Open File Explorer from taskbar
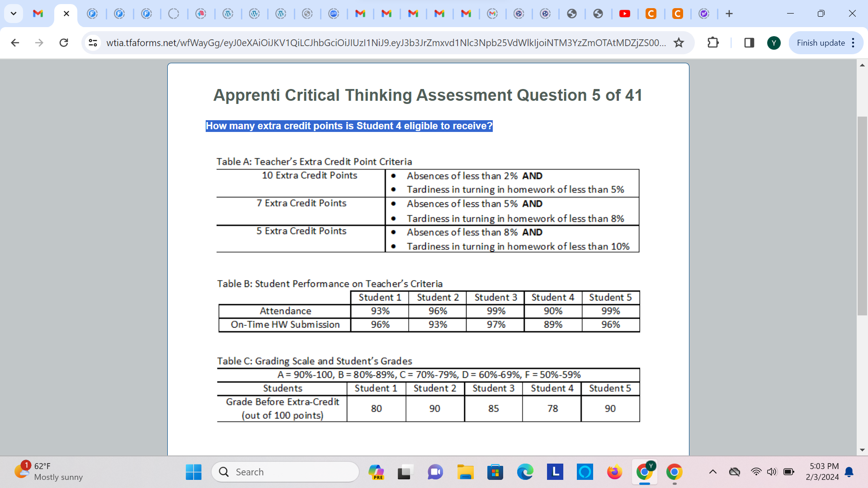This screenshot has width=868, height=488. [x=465, y=472]
